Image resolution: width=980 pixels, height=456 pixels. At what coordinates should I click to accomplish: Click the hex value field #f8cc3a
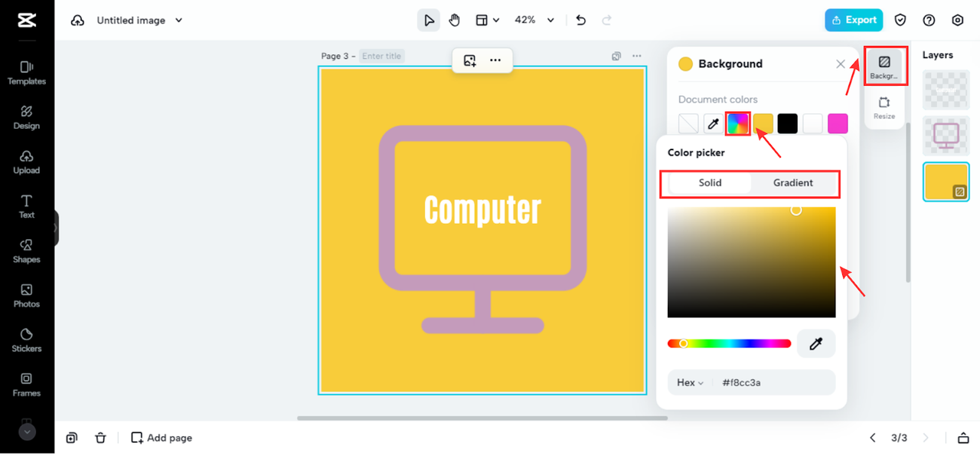click(773, 382)
